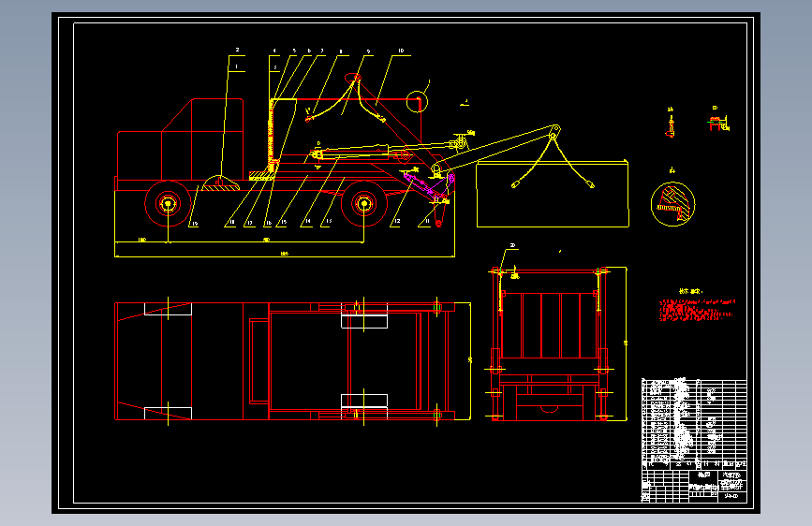Click part balloon number 8
812x526 pixels.
click(340, 51)
